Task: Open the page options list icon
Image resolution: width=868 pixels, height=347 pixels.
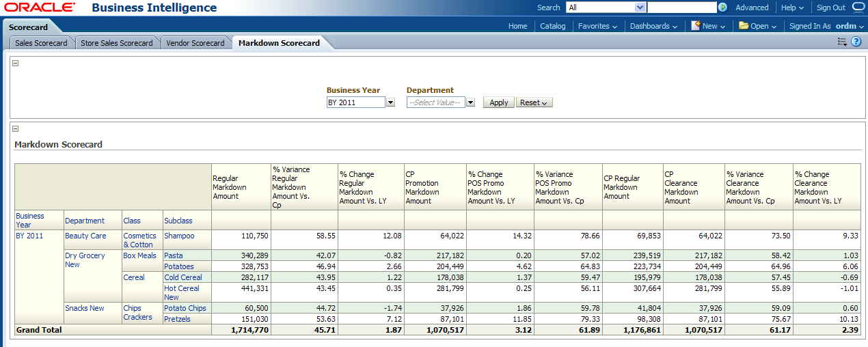Action: coord(843,42)
